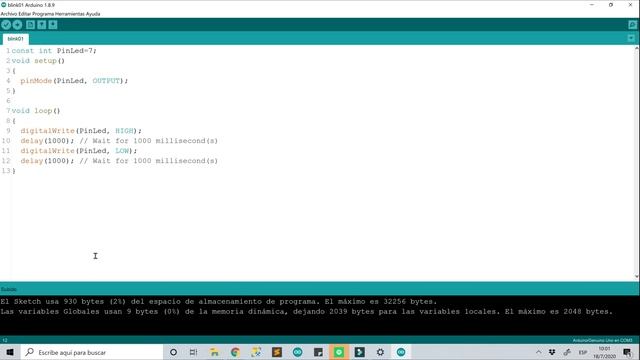
Task: Click the Upload arrow button
Action: (x=17, y=25)
